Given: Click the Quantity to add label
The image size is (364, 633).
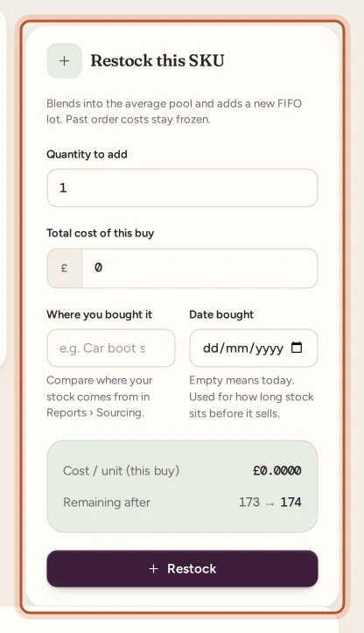Looking at the screenshot, I should pos(87,154).
